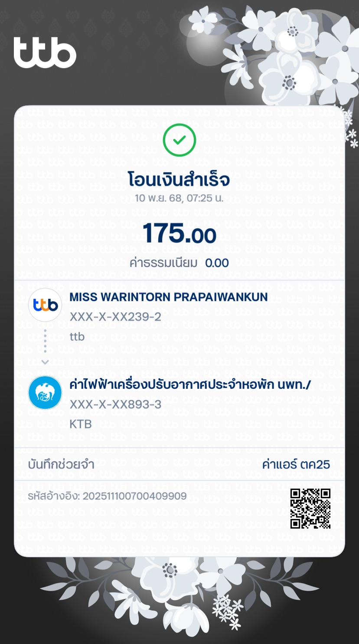Select the 175.00 transfer amount

point(179,233)
